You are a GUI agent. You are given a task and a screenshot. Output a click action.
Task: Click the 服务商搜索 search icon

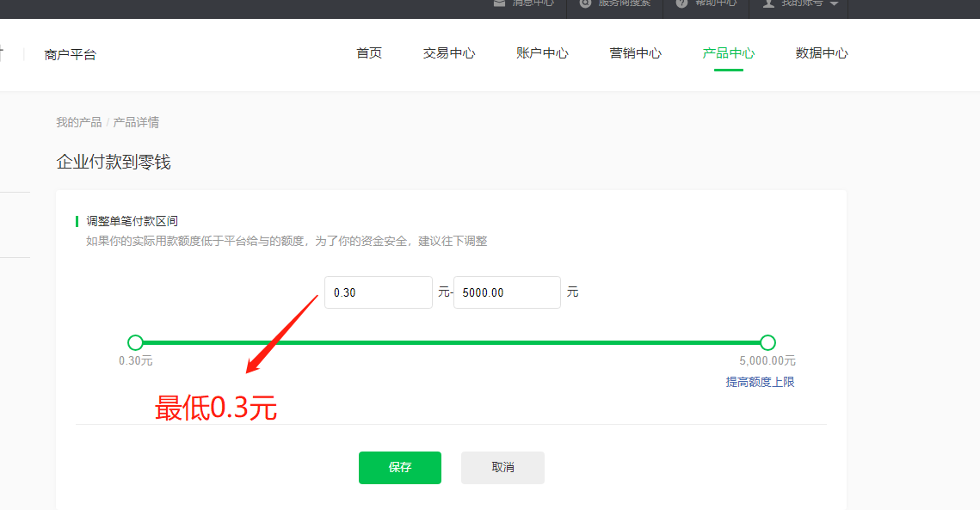coord(586,3)
